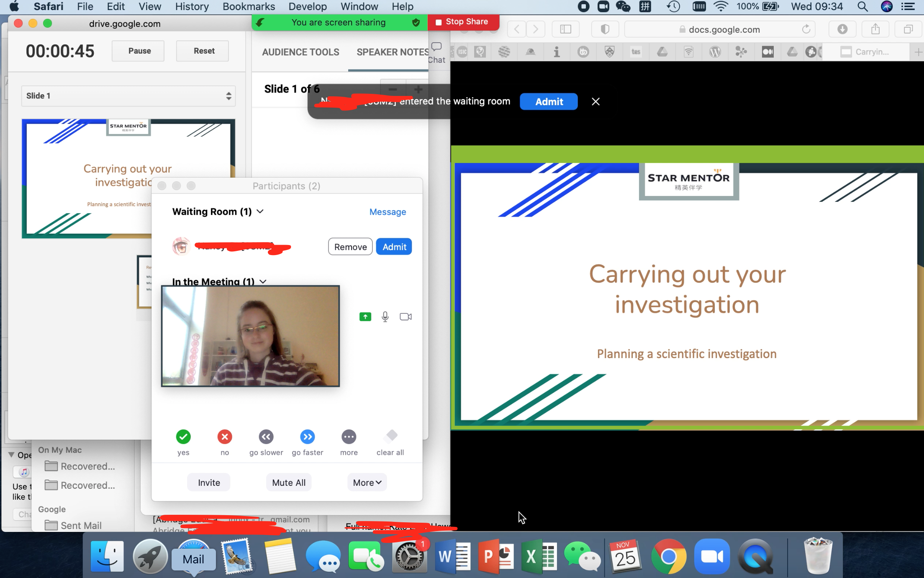Click the go slower icon
Screen dimensions: 924x578
pos(266,437)
